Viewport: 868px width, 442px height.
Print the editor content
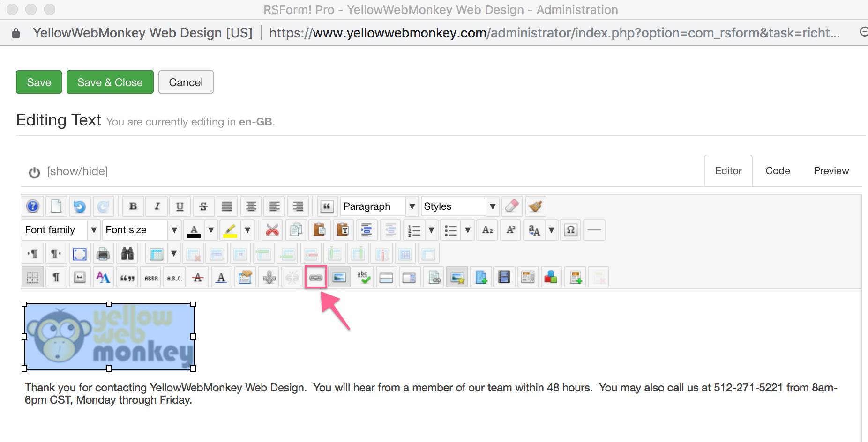coord(103,254)
